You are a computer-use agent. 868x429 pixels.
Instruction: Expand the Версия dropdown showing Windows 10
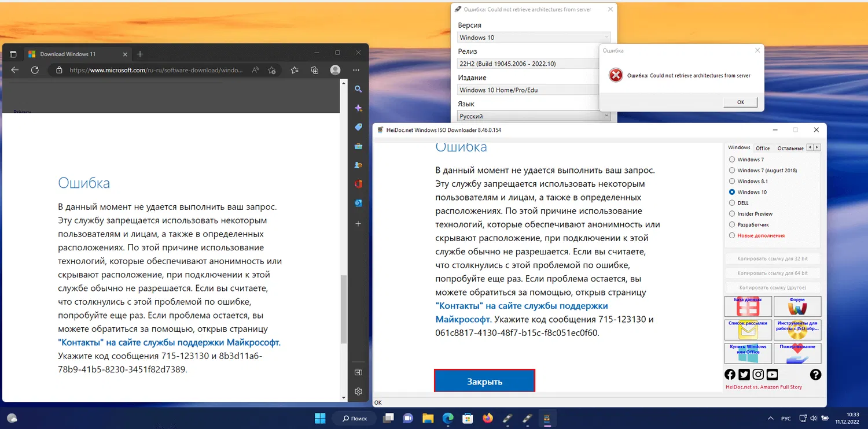tap(534, 38)
